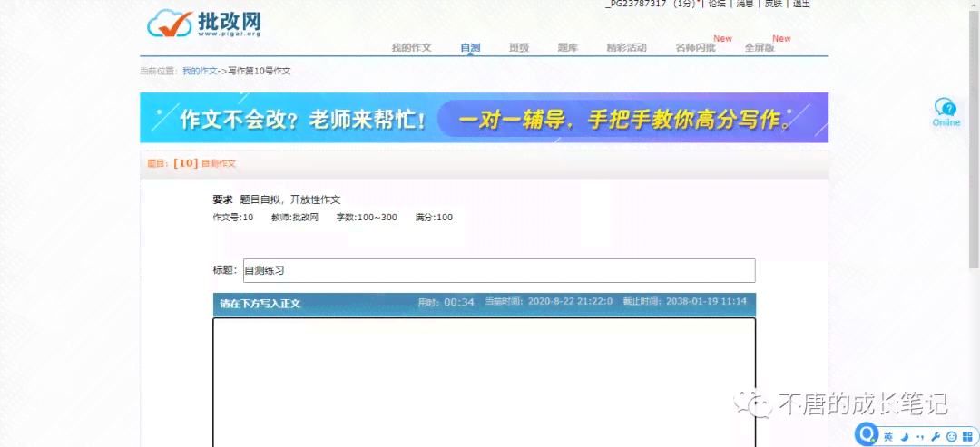The image size is (980, 447).
Task: Click the 教师:批改网 text
Action: point(295,218)
